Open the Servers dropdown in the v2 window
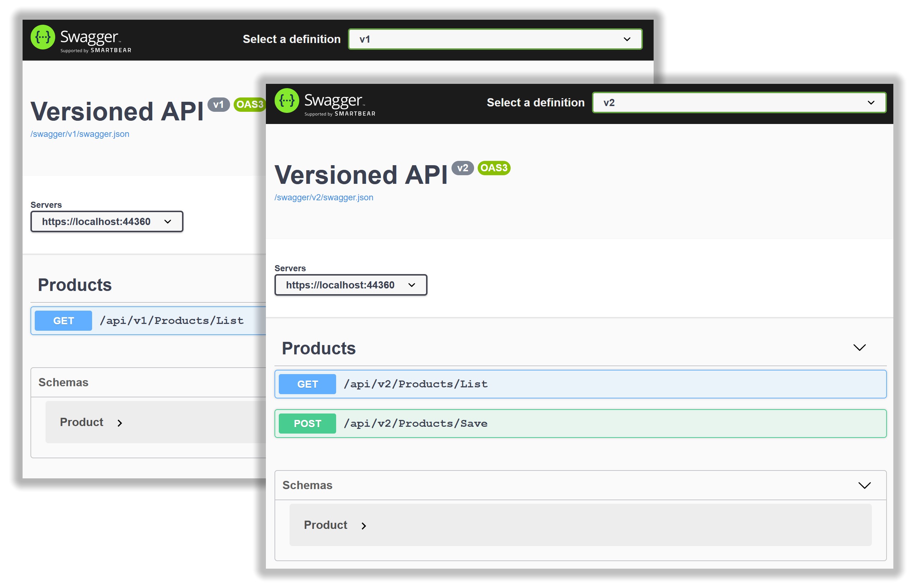This screenshot has height=588, width=917. pos(350,285)
